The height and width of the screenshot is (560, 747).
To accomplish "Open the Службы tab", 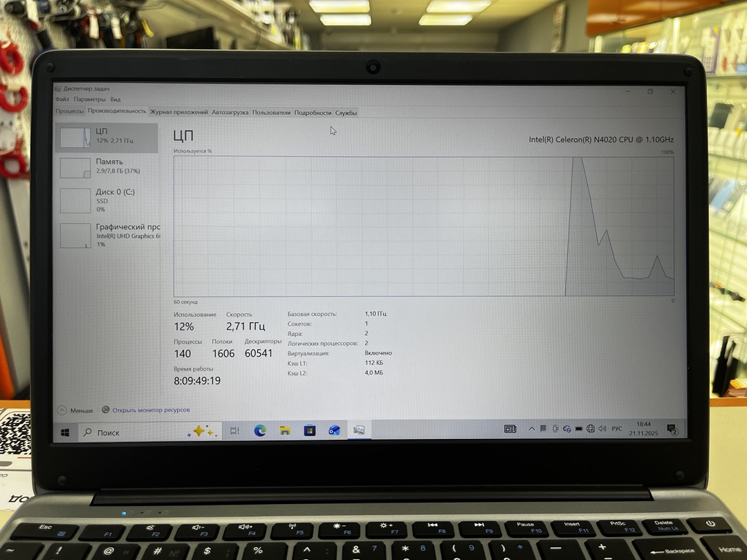I will pos(346,113).
